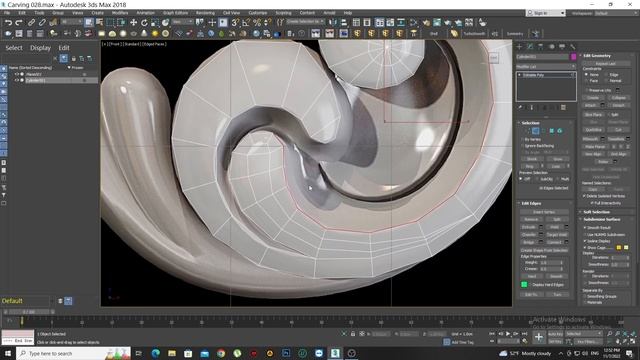
Task: Select Edge sub-object level icon
Action: pos(536,131)
